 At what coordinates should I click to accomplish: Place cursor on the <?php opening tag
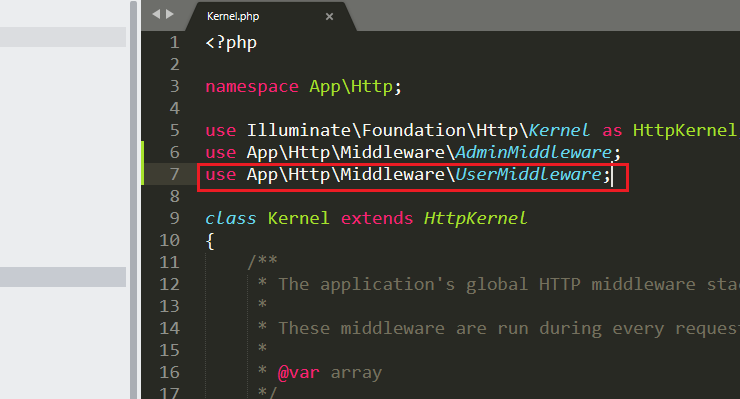pyautogui.click(x=231, y=43)
